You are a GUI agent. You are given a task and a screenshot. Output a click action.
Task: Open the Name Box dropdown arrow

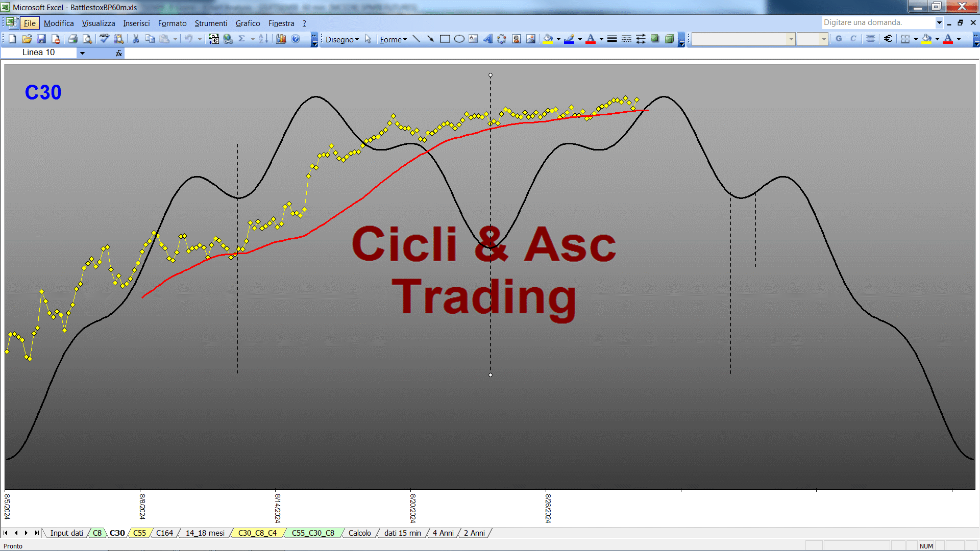click(82, 53)
